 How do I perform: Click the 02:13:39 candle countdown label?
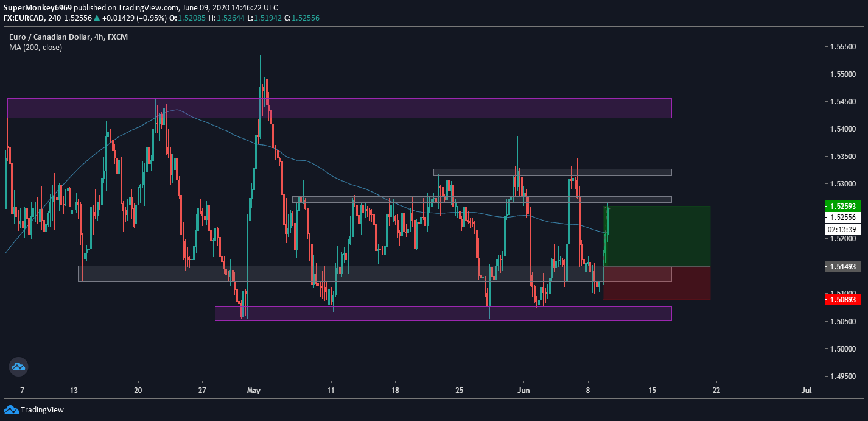click(842, 229)
